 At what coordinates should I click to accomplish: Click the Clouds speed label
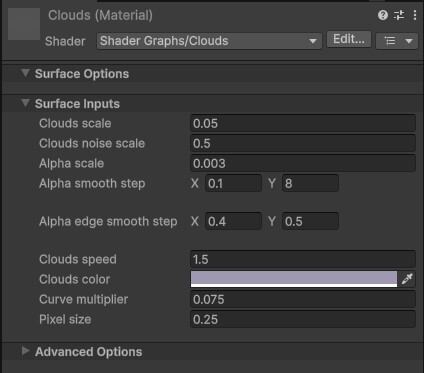pyautogui.click(x=78, y=259)
